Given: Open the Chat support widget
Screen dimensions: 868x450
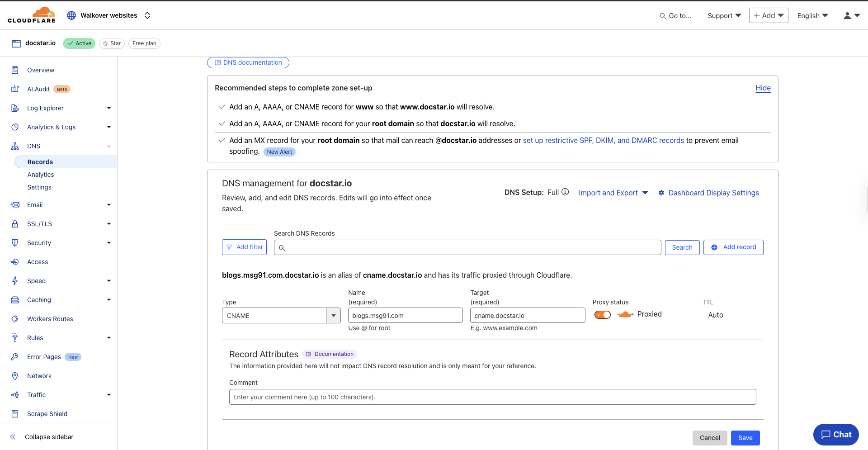Looking at the screenshot, I should point(835,435).
